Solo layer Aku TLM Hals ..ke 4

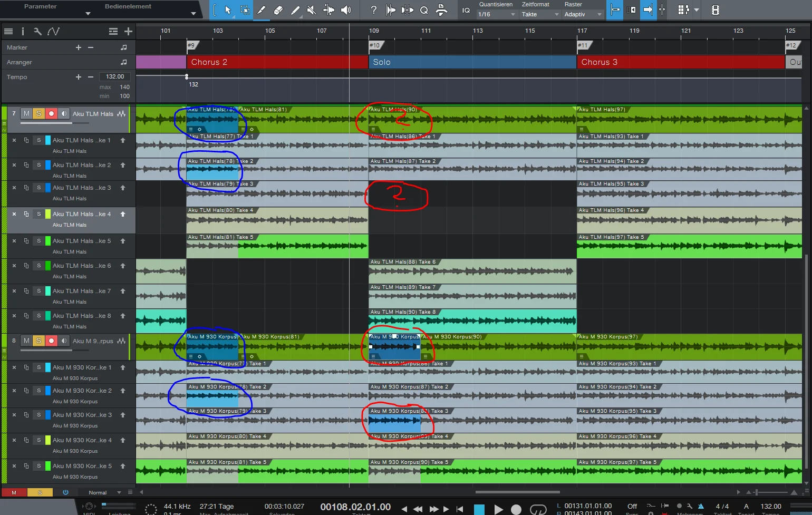[x=38, y=214]
